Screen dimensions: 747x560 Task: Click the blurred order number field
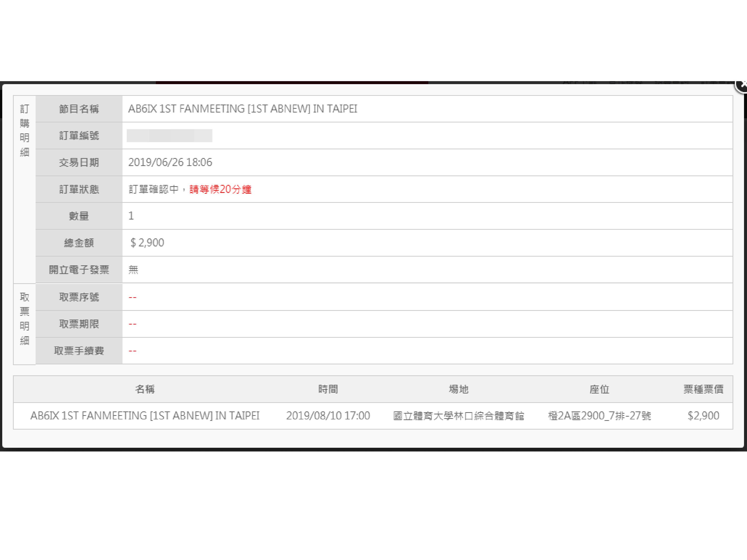tap(169, 136)
